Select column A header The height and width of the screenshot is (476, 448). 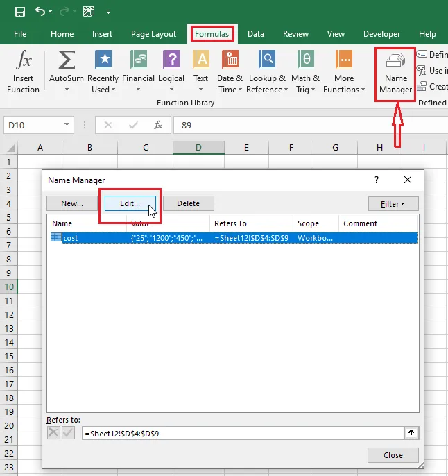pos(40,148)
